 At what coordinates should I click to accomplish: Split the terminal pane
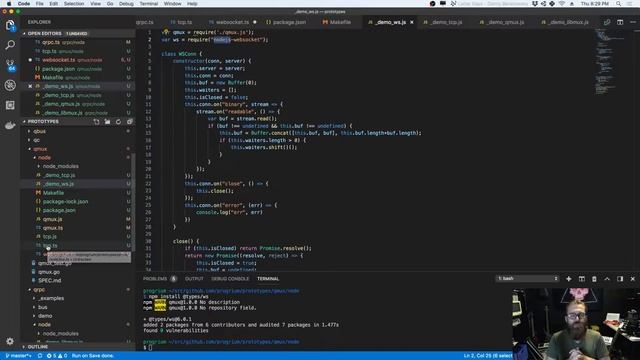pos(582,279)
